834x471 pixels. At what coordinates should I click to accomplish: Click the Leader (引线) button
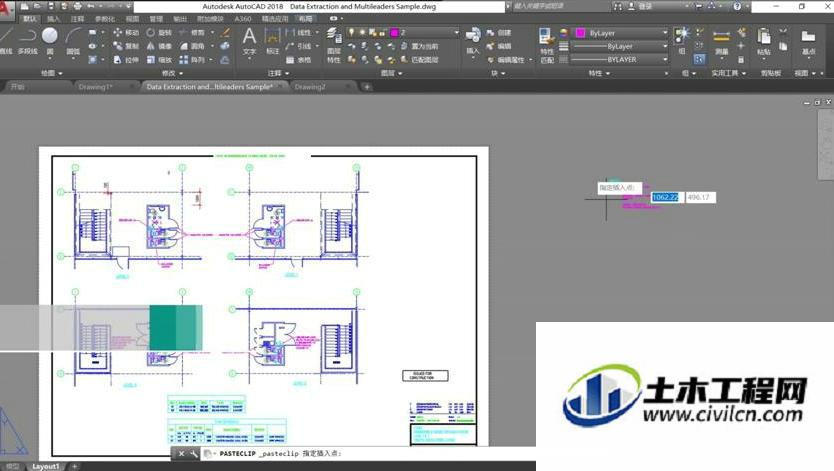pos(298,46)
